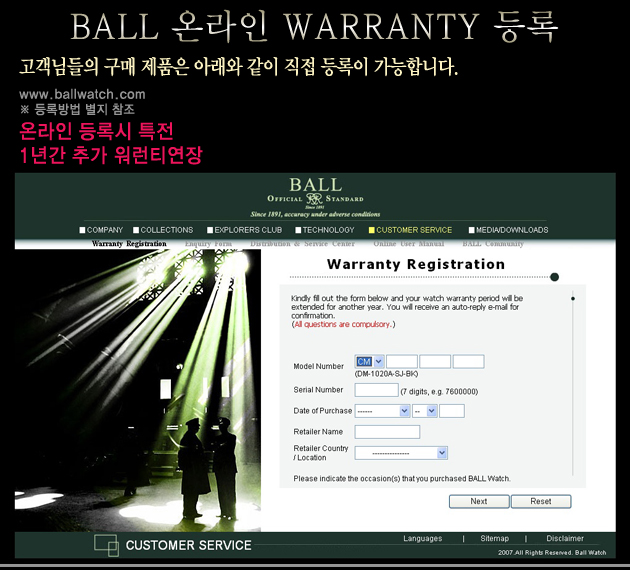Screen dimensions: 630x570
Task: Click the Reset button
Action: point(541,501)
